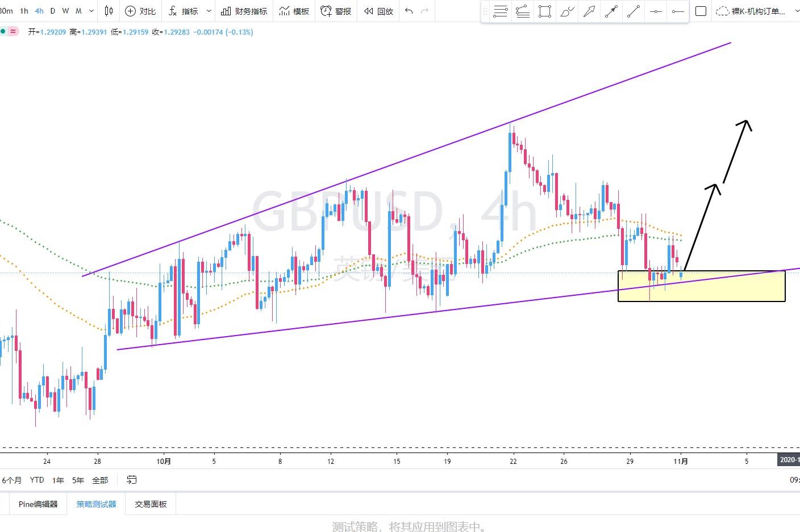
Task: Switch to the Pine编辑器 tab
Action: (38, 504)
